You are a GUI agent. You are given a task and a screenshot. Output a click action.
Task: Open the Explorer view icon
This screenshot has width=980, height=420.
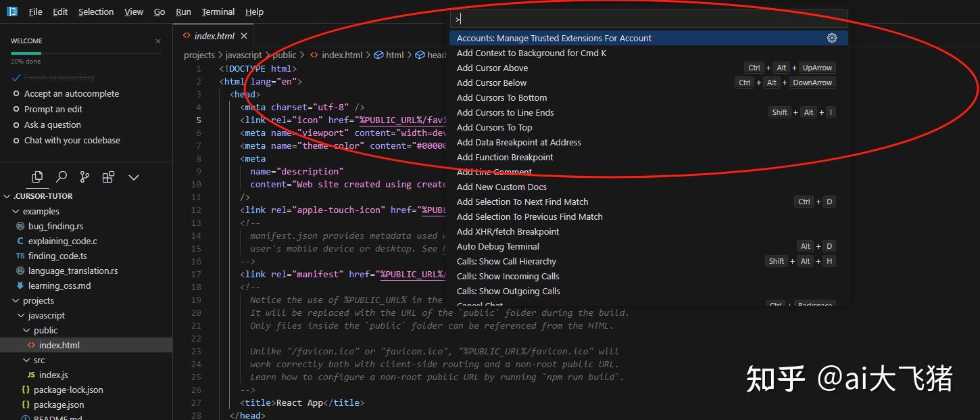pos(37,177)
